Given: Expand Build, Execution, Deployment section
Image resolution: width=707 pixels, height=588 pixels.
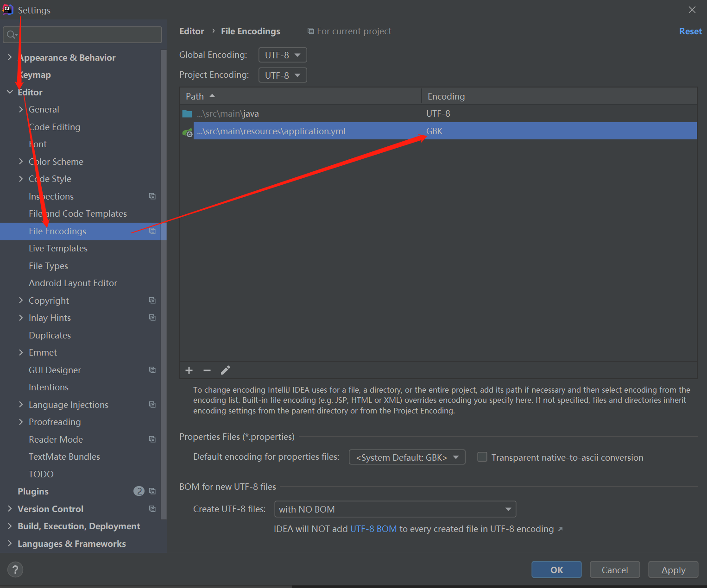Looking at the screenshot, I should click(10, 526).
